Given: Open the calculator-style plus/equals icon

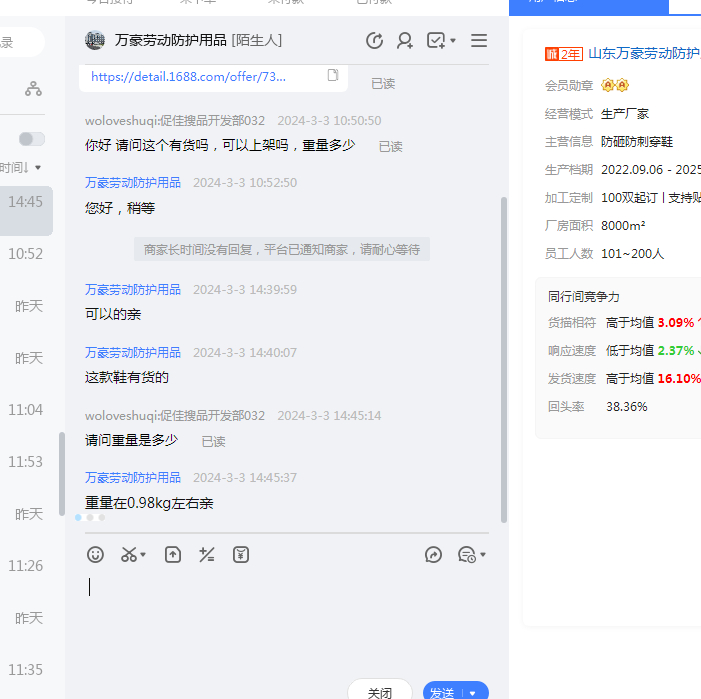Looking at the screenshot, I should [207, 554].
